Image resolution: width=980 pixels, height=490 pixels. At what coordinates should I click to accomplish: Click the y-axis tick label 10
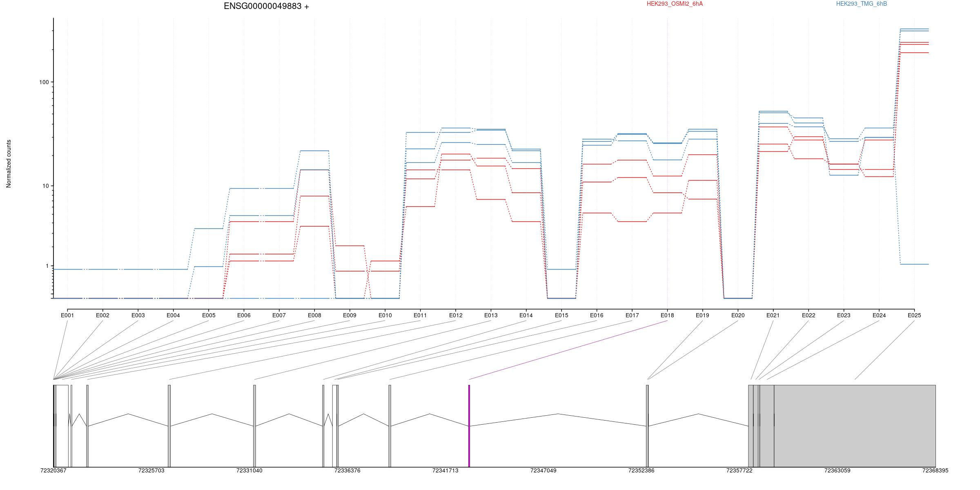click(x=45, y=186)
